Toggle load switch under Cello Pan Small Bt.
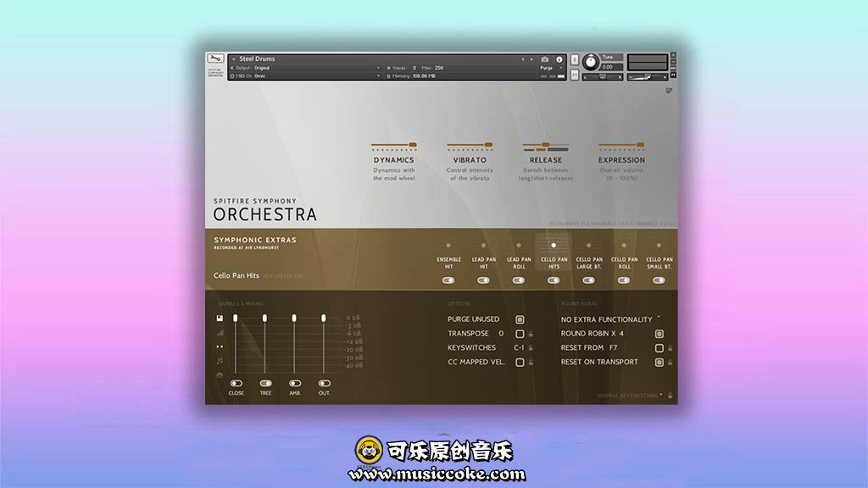The image size is (868, 488). tap(659, 280)
